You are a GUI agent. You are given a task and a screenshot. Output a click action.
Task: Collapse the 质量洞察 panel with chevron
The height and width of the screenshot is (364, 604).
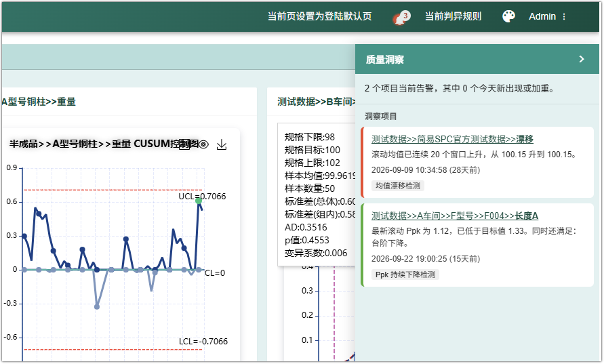point(582,59)
